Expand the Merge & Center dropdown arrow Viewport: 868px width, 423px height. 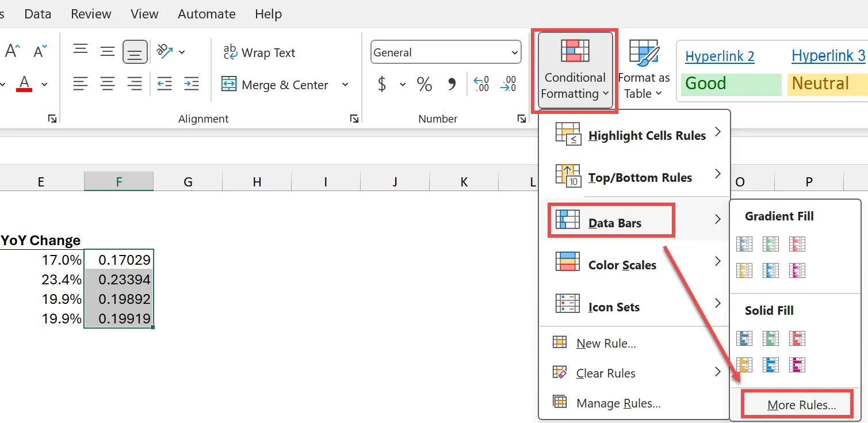click(345, 85)
